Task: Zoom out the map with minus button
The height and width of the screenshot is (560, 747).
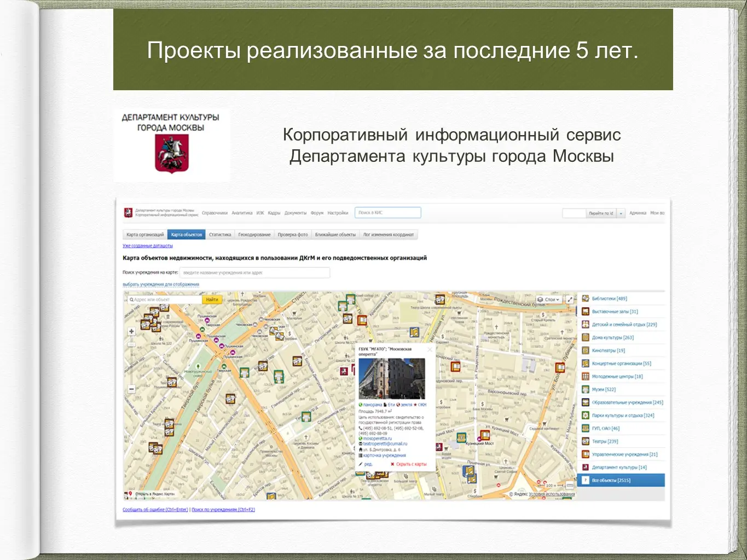Action: pos(131,389)
